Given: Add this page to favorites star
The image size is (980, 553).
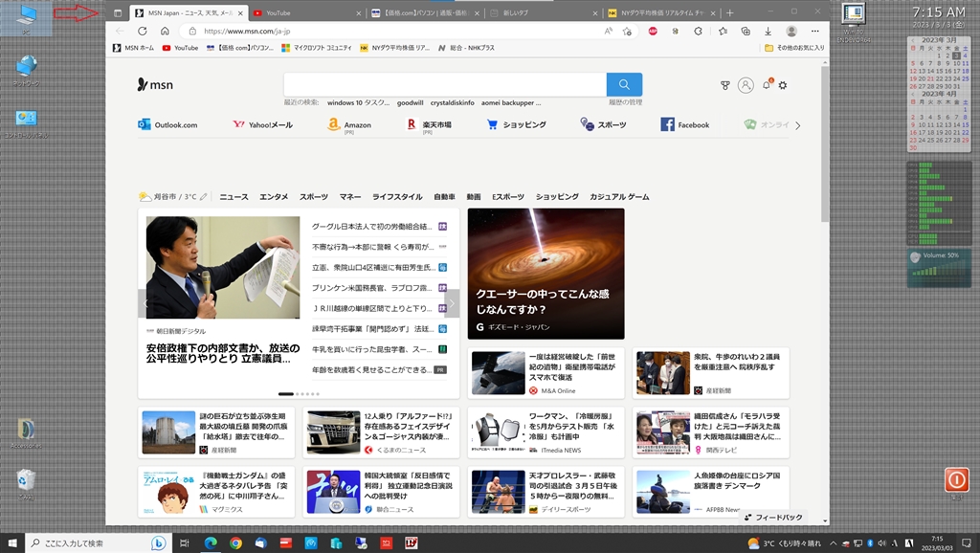Looking at the screenshot, I should click(x=627, y=31).
